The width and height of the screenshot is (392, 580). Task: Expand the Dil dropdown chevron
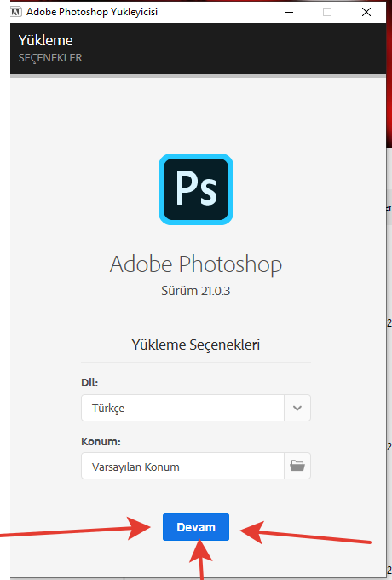297,408
